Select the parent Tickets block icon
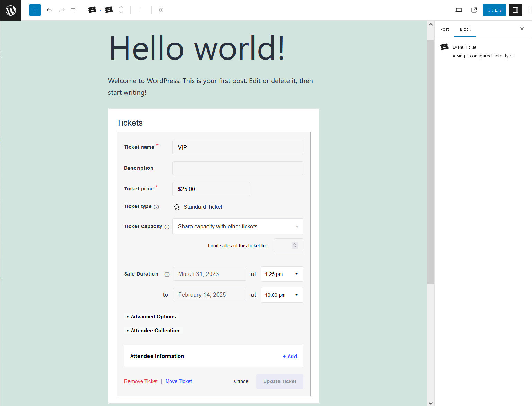532x406 pixels. pos(92,10)
